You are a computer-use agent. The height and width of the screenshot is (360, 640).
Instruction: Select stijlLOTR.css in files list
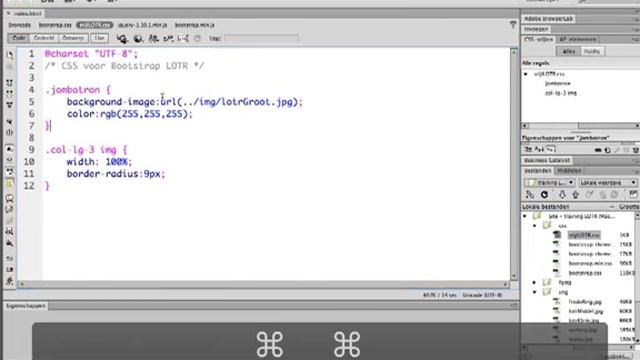coord(584,235)
